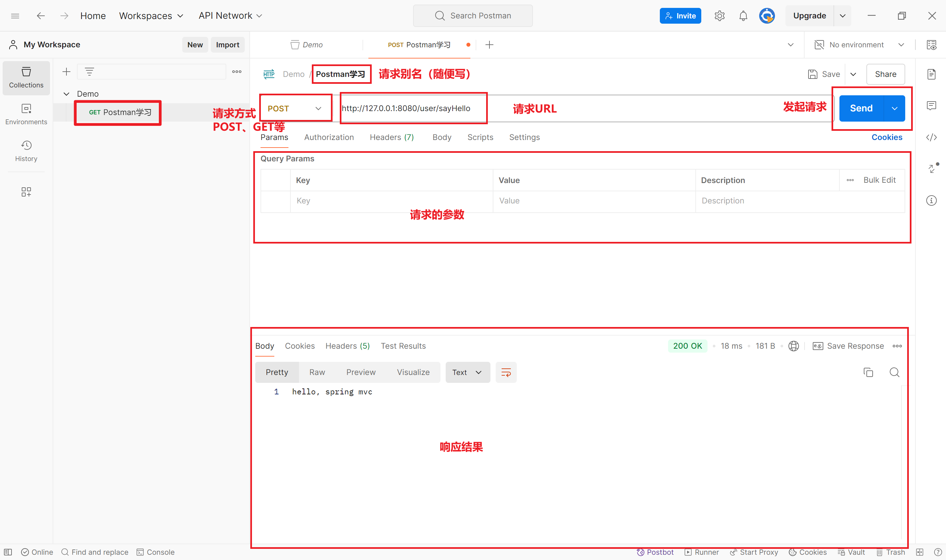The image size is (946, 560).
Task: Show the open tabs list chevron
Action: 790,45
